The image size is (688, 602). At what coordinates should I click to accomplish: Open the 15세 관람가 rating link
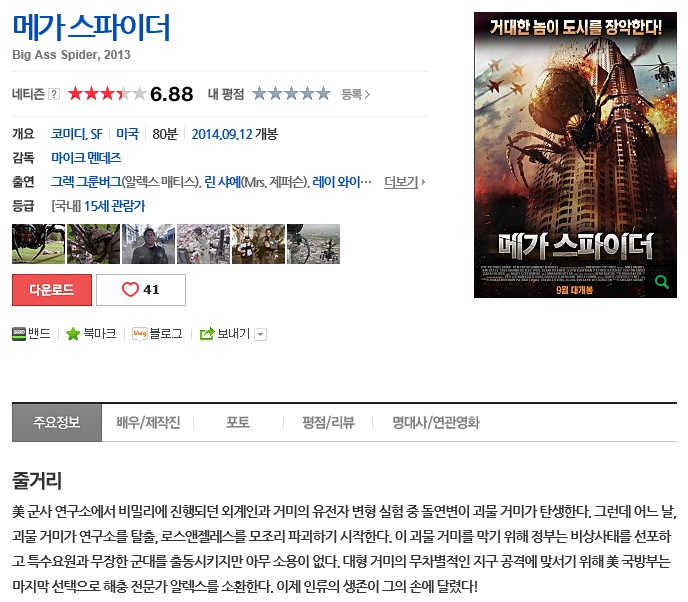(115, 206)
